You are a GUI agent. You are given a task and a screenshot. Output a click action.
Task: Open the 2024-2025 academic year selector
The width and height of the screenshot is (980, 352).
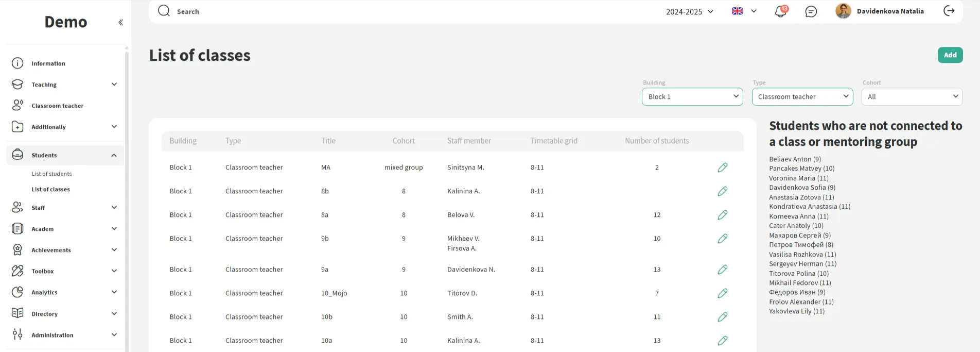point(689,11)
